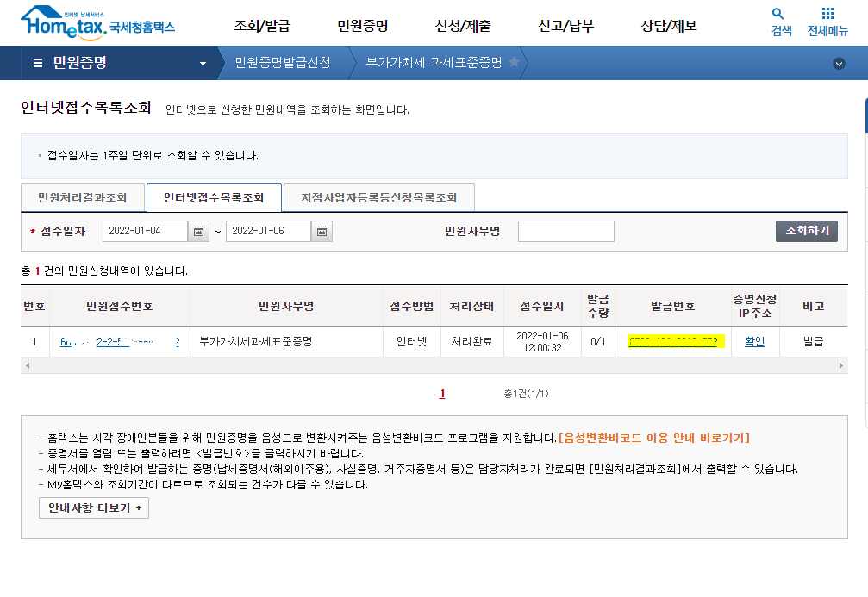Open the 신고/납부 menu

point(565,26)
